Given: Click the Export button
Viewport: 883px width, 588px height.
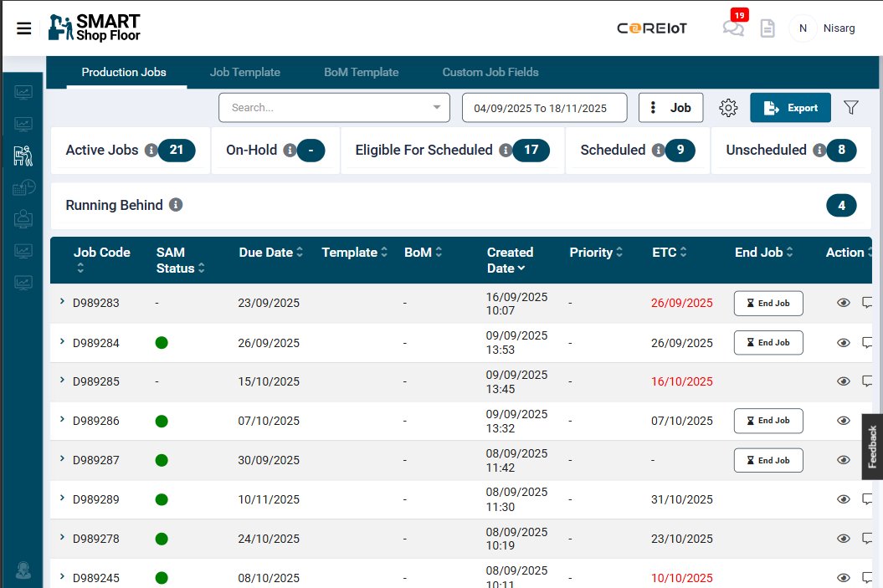Looking at the screenshot, I should point(790,108).
